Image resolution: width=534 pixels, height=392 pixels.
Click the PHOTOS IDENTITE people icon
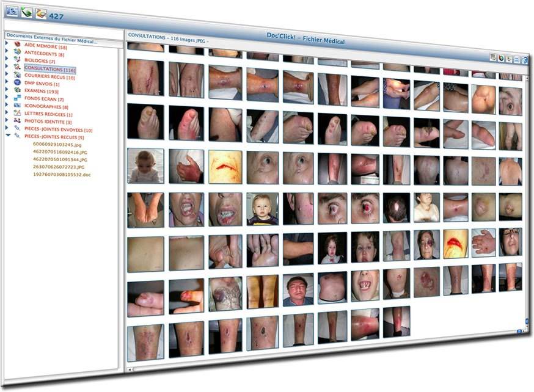point(17,120)
